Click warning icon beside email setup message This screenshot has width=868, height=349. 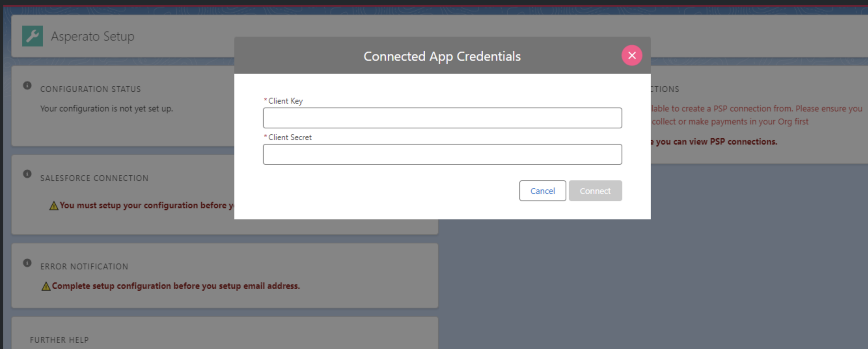pyautogui.click(x=46, y=286)
